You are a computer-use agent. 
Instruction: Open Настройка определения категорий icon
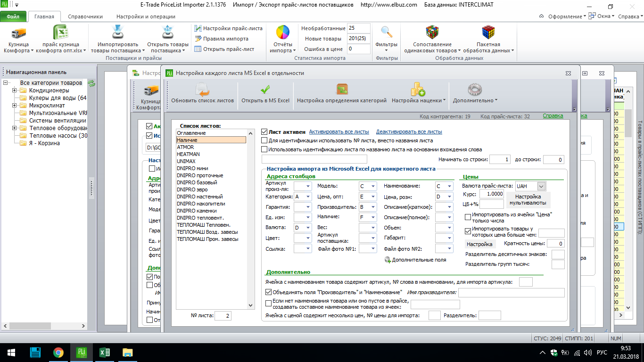pos(342,90)
